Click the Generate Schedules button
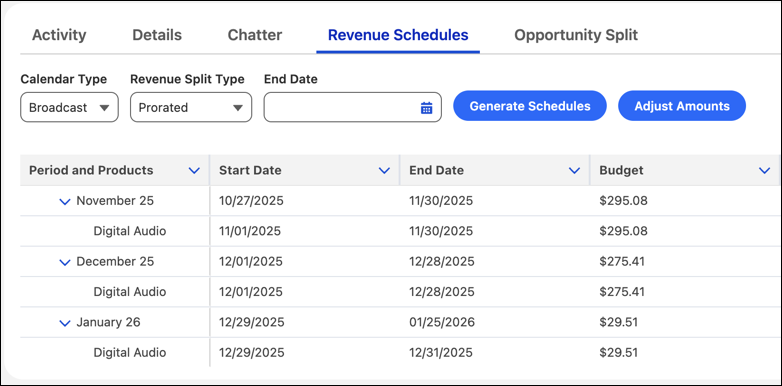 click(x=530, y=106)
